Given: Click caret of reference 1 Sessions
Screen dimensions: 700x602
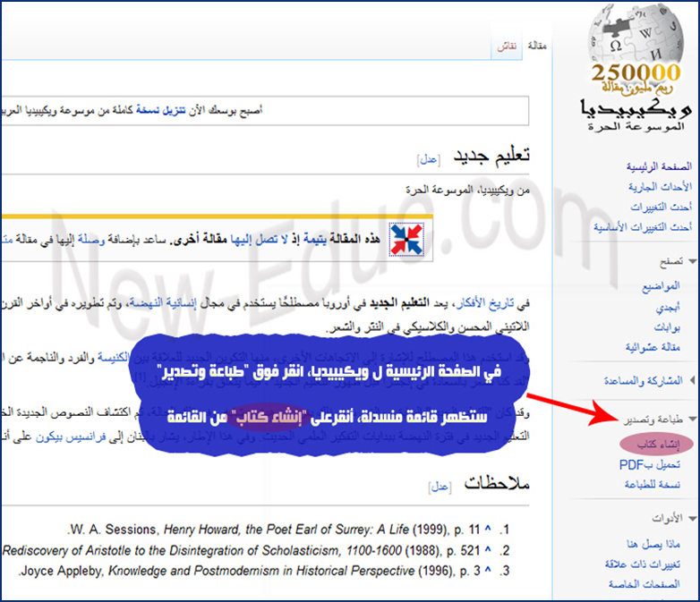Looking at the screenshot, I should click(488, 530).
